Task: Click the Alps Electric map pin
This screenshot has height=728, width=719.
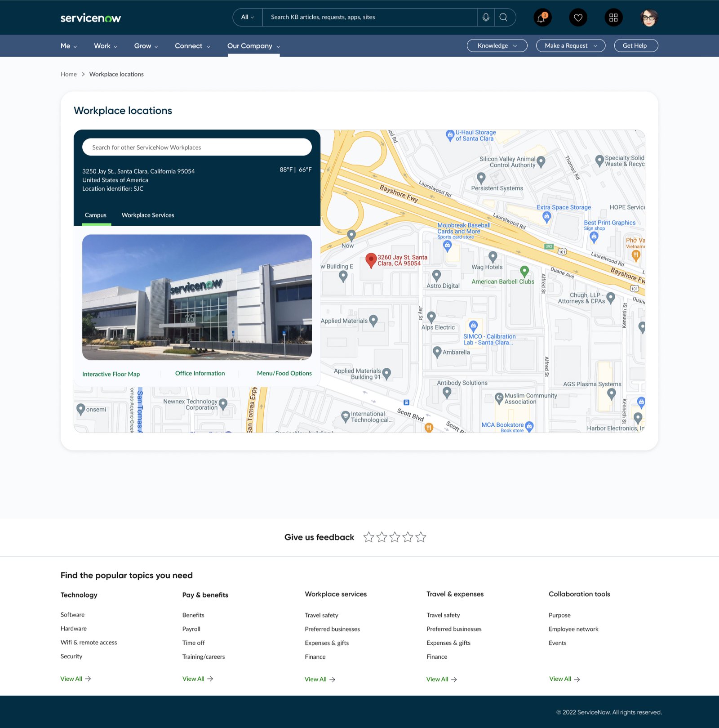Action: pyautogui.click(x=431, y=317)
